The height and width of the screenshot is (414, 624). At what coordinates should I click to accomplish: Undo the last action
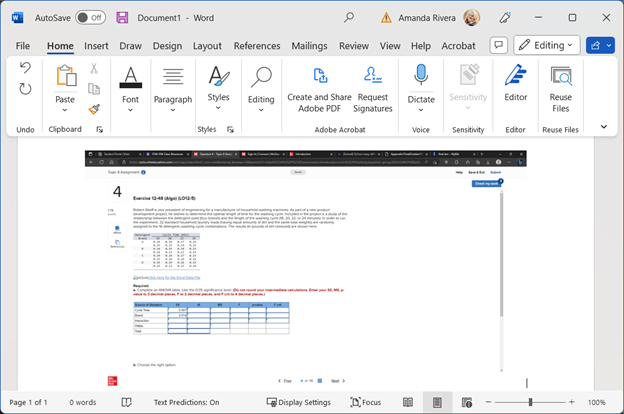25,68
